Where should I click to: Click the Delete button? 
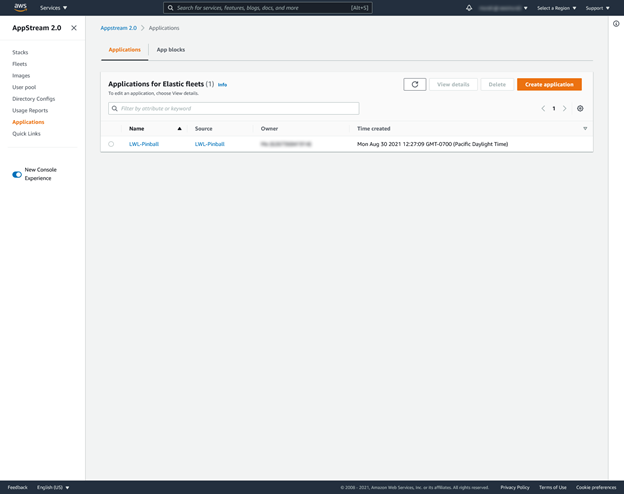tap(497, 84)
